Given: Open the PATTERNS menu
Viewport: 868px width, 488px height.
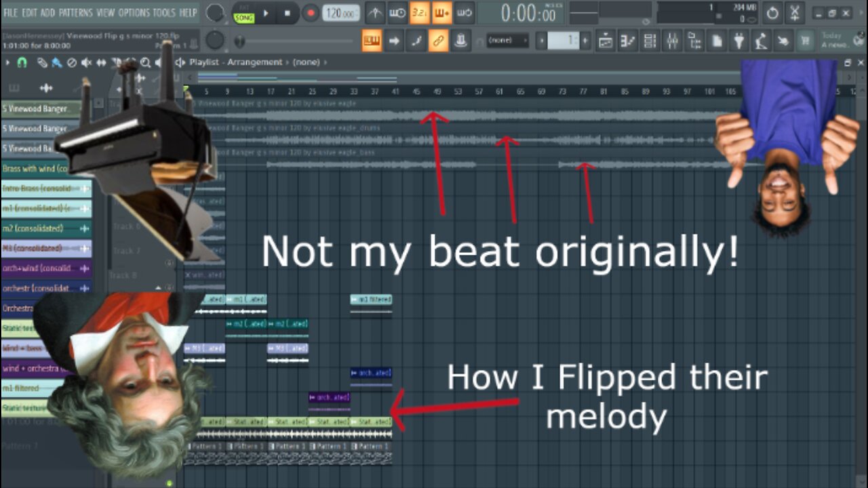Looking at the screenshot, I should click(x=75, y=12).
